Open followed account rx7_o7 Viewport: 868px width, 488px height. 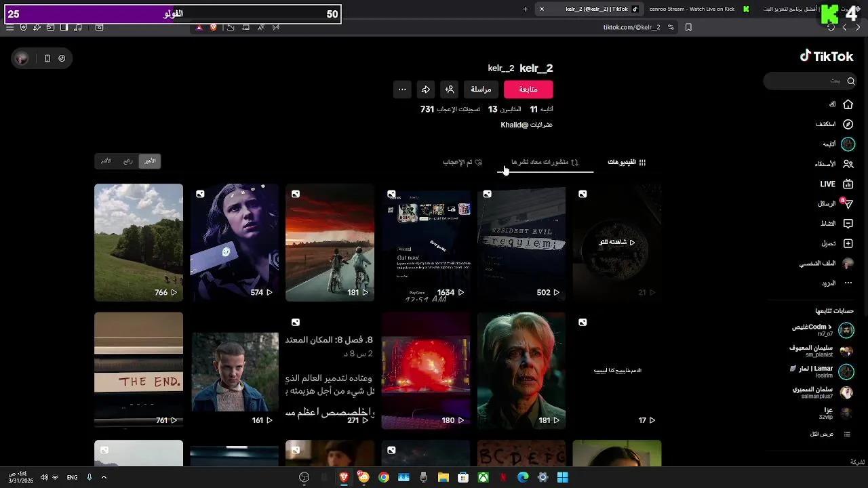coord(823,330)
